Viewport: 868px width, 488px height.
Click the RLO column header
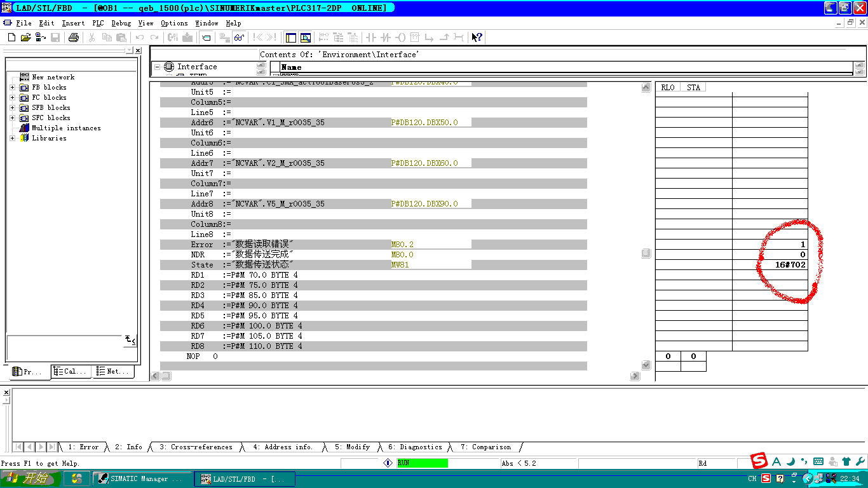[668, 88]
